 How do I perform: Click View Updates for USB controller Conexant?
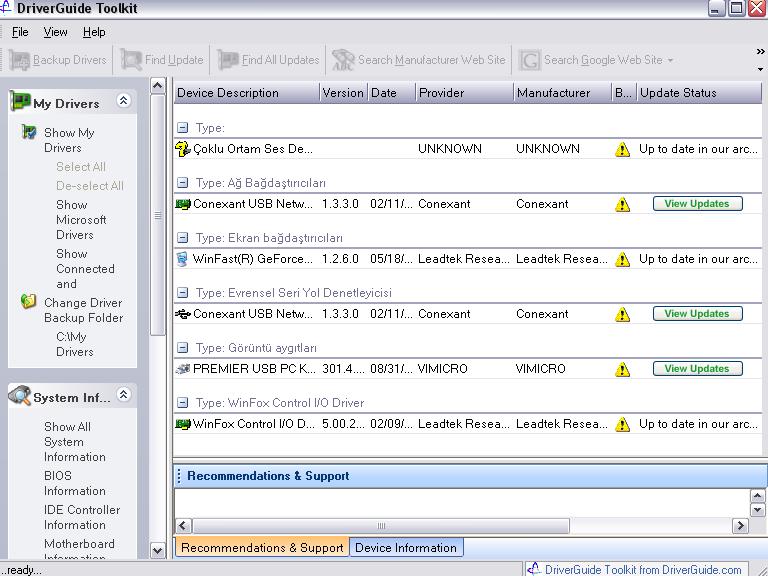(x=697, y=313)
